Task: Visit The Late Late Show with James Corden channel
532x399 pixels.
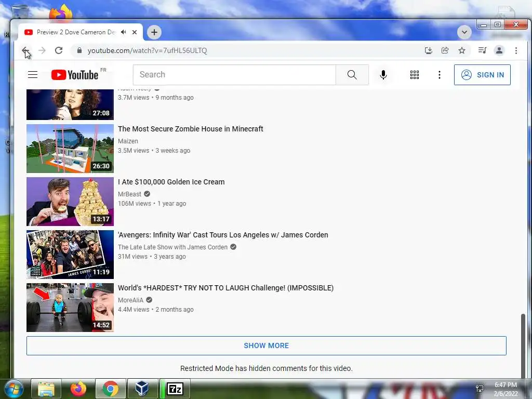Action: [172, 247]
